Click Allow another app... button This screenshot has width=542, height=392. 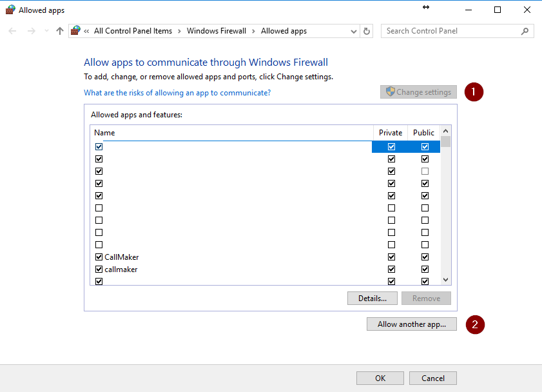coord(412,324)
